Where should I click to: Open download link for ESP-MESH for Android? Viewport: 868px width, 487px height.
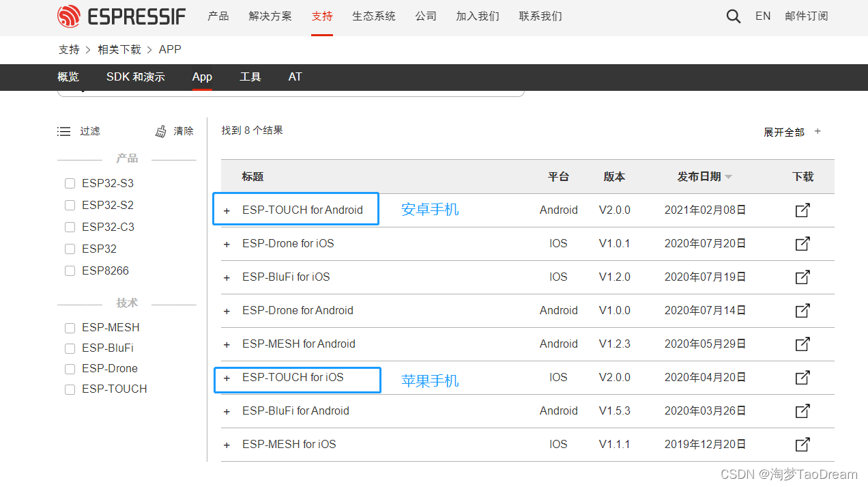pyautogui.click(x=803, y=344)
